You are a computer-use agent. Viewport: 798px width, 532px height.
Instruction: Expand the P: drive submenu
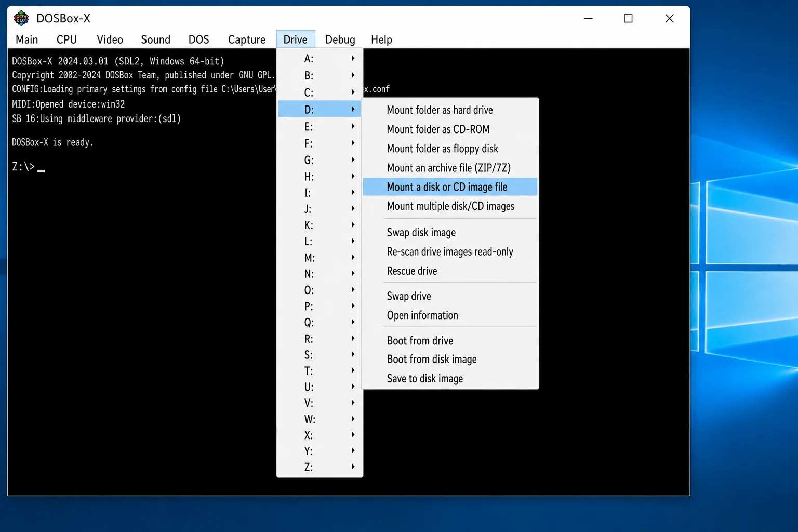click(x=320, y=306)
